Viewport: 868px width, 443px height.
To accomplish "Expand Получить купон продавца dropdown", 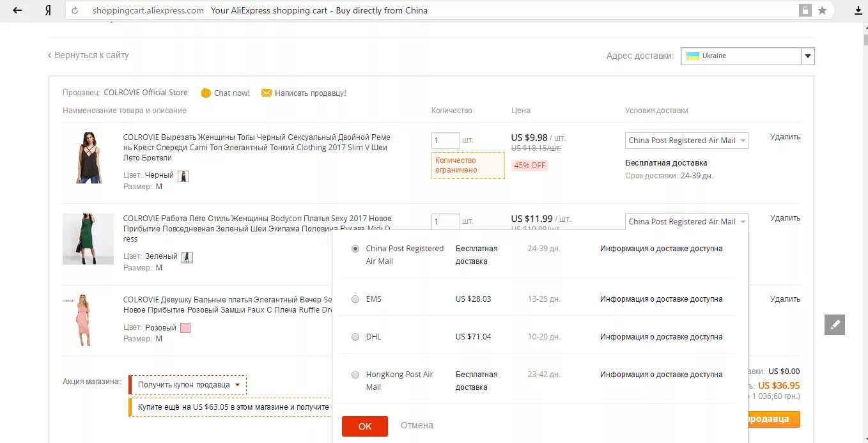I will [x=188, y=385].
